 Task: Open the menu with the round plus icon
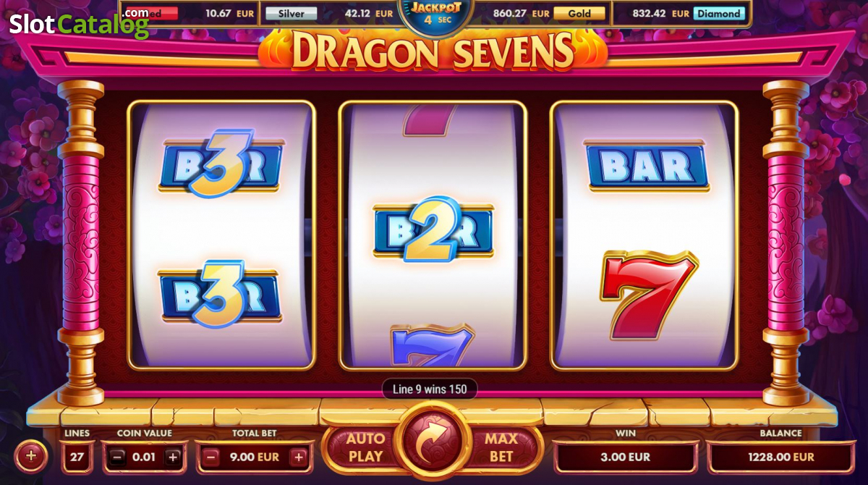click(30, 457)
